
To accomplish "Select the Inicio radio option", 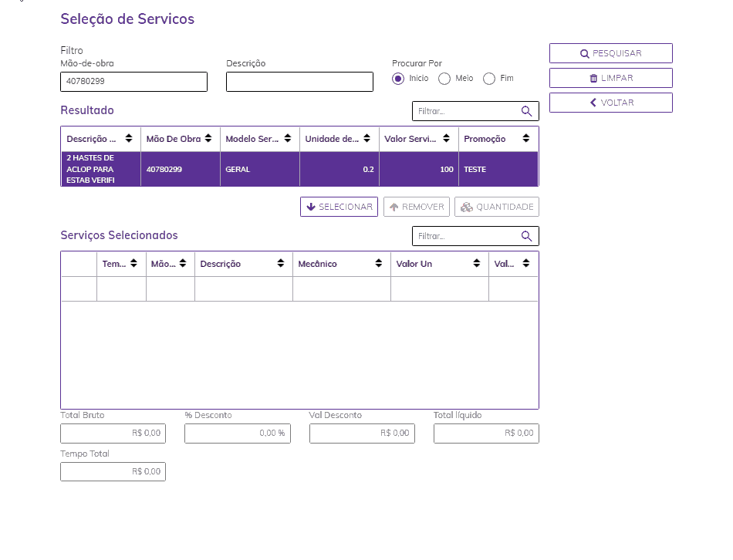I will 398,79.
